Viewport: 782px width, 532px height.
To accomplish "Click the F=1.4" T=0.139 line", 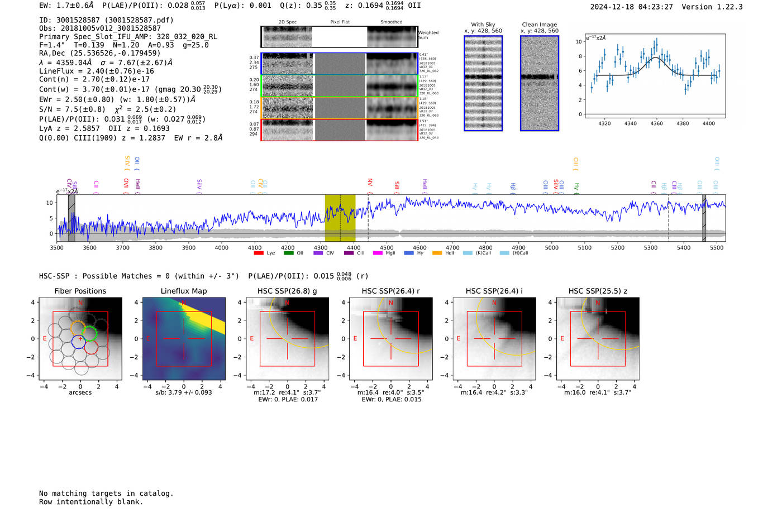I will pos(124,45).
